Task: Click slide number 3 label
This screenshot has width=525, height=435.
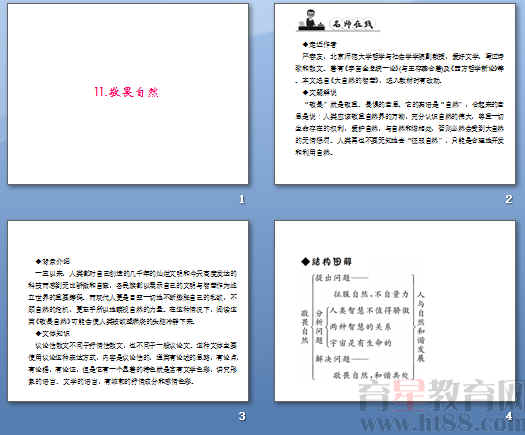Action: (x=242, y=416)
